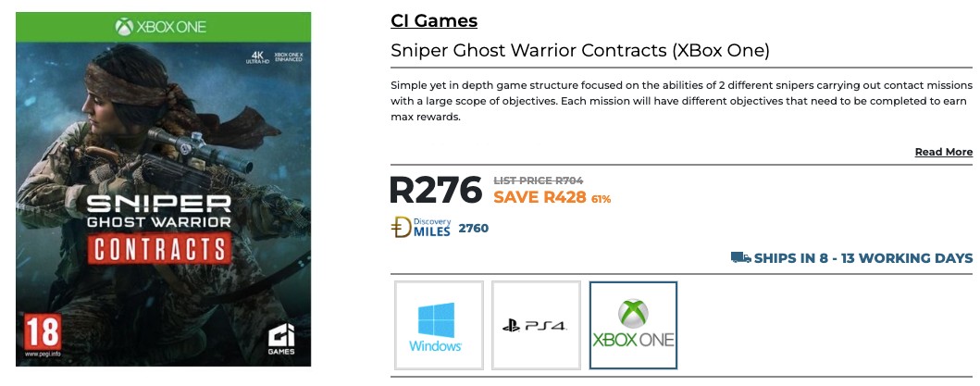This screenshot has width=980, height=386.
Task: Click the crossed-out List Price R704
Action: pos(538,181)
